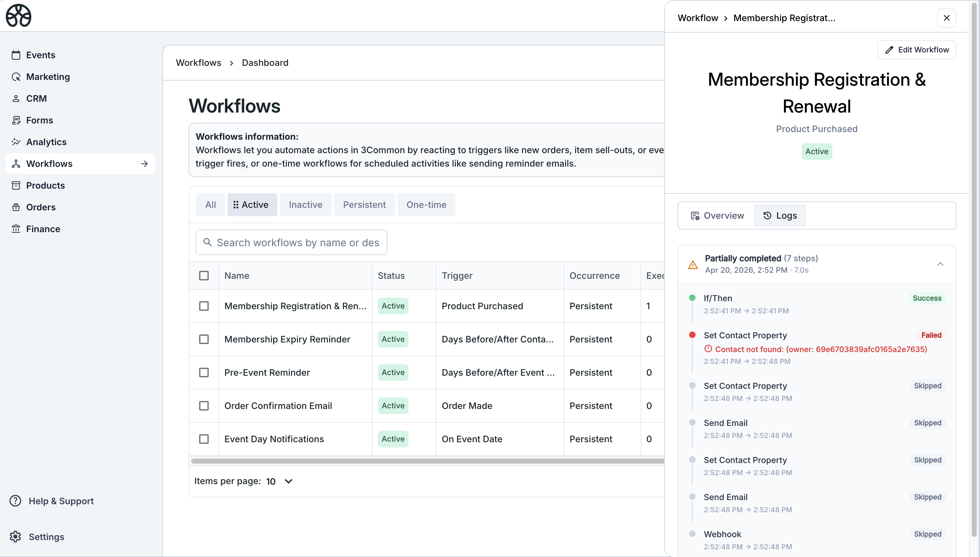Select all workflows header checkbox
The image size is (980, 557).
pyautogui.click(x=204, y=275)
